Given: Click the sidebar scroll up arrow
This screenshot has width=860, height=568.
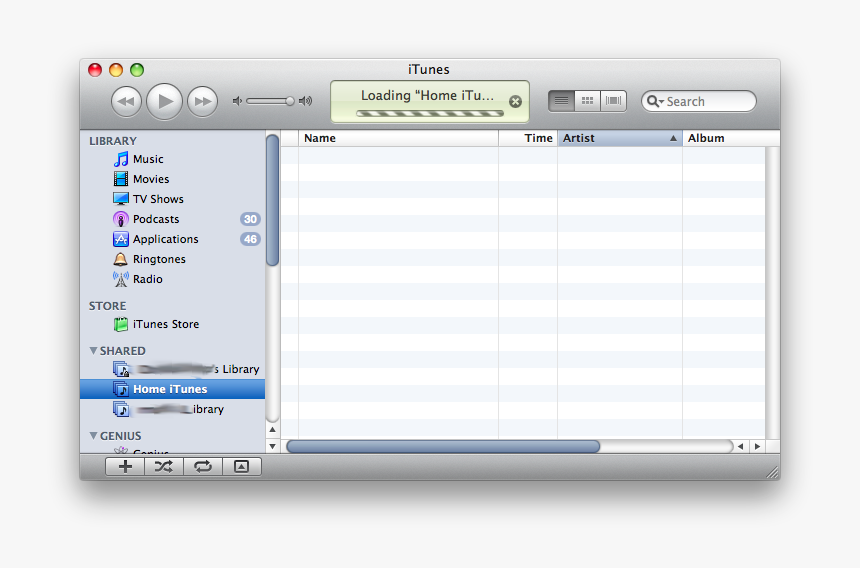Looking at the screenshot, I should click(273, 429).
